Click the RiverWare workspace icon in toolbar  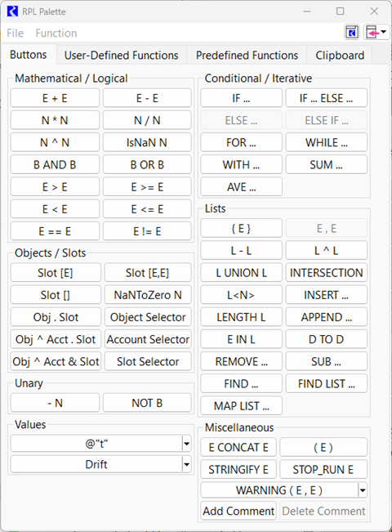tap(352, 33)
